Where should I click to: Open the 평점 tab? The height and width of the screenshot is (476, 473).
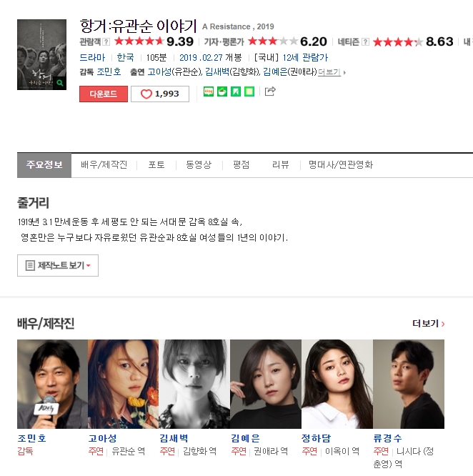pos(242,164)
